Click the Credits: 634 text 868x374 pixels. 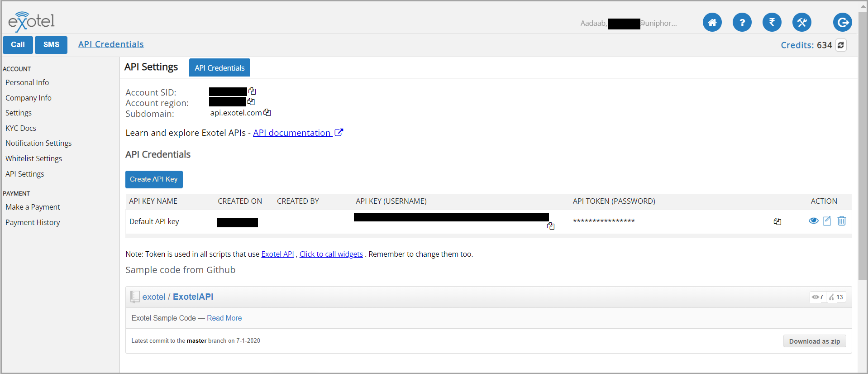[x=806, y=45]
